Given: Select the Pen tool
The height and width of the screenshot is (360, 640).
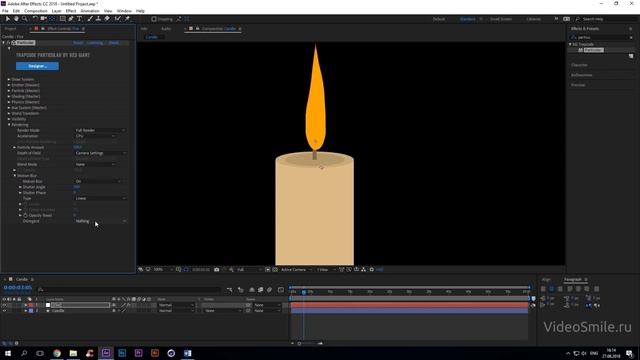Looking at the screenshot, I should (71, 19).
